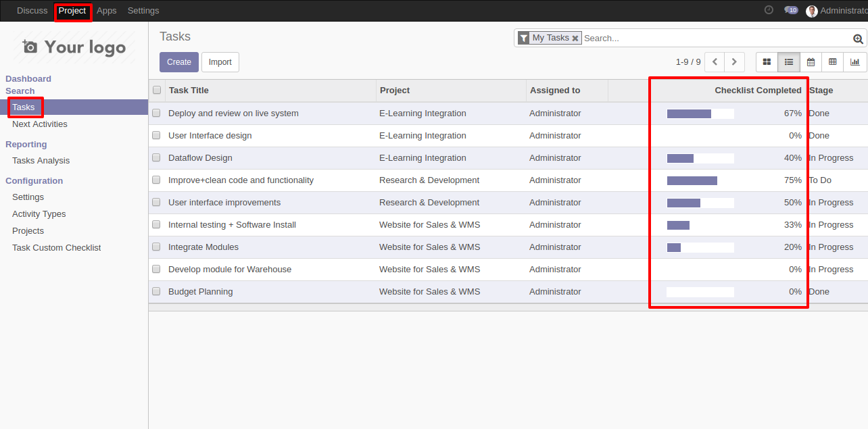Screen dimensions: 868x429
Task: Open the Budget Planning task title
Action: coord(200,292)
